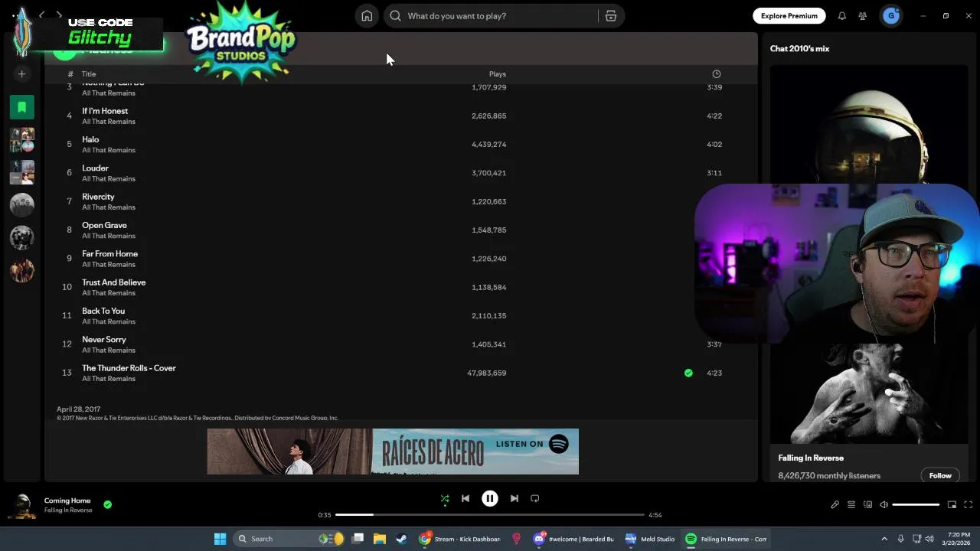Open the Friend Activity icon
Viewport: 980px width, 551px height.
863,16
